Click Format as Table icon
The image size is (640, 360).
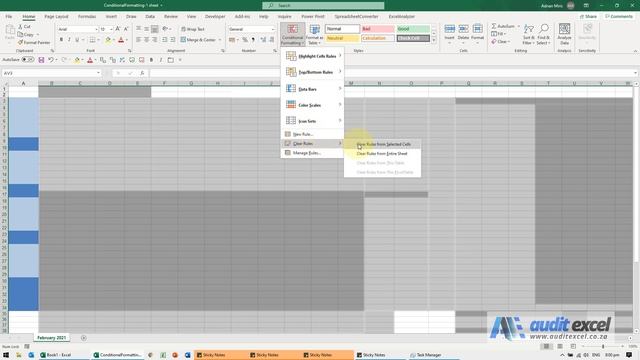[x=315, y=34]
